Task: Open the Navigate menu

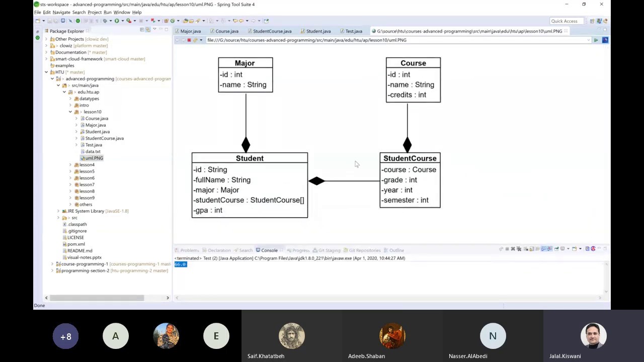Action: pos(61,12)
